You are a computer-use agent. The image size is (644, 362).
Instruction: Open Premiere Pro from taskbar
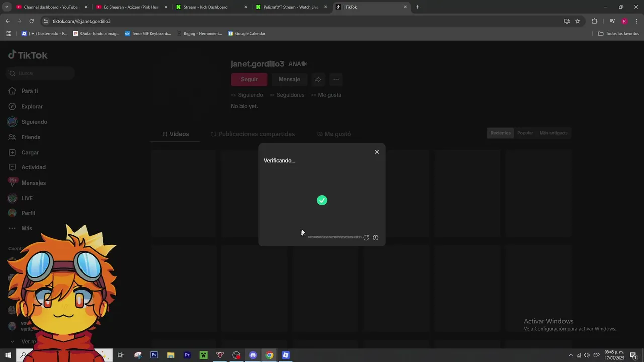click(187, 355)
